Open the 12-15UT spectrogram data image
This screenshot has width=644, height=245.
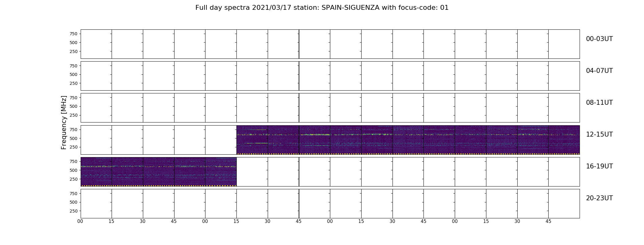(408, 140)
